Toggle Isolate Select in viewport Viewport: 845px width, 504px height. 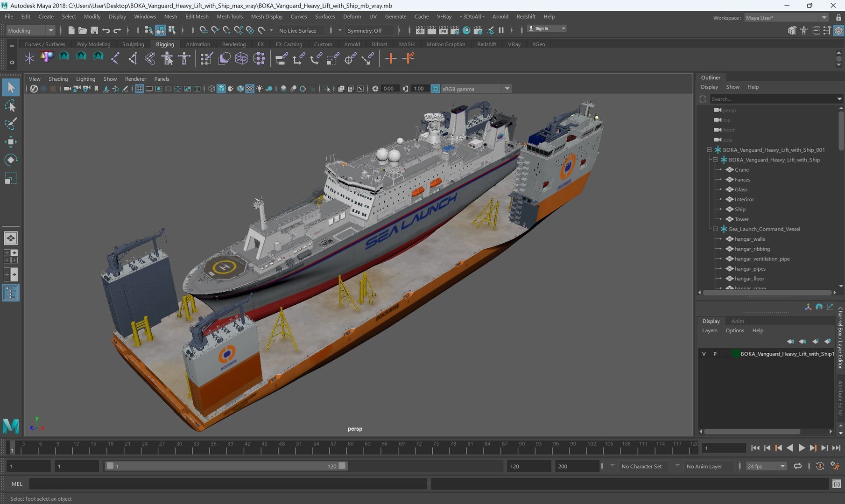pos(327,89)
